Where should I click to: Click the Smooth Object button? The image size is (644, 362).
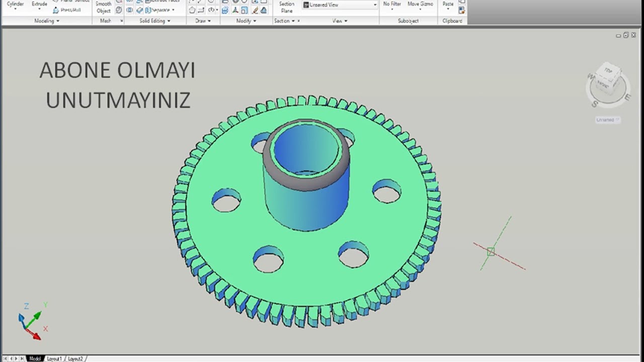tap(104, 7)
